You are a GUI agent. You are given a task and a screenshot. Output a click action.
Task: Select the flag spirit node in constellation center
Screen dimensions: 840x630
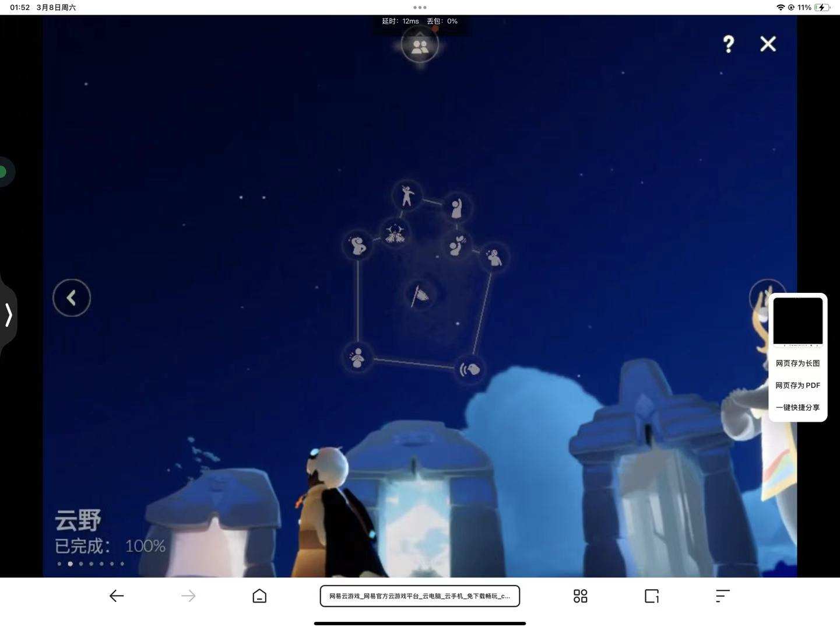coord(420,296)
